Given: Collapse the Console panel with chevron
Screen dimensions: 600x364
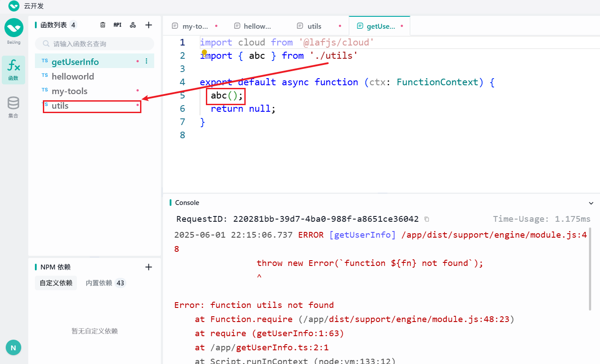Looking at the screenshot, I should [591, 203].
